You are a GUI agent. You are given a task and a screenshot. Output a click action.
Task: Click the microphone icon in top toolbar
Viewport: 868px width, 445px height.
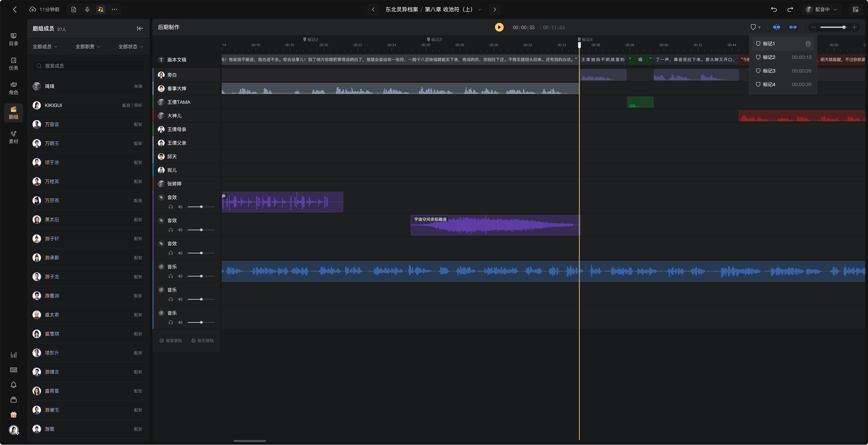pyautogui.click(x=87, y=9)
